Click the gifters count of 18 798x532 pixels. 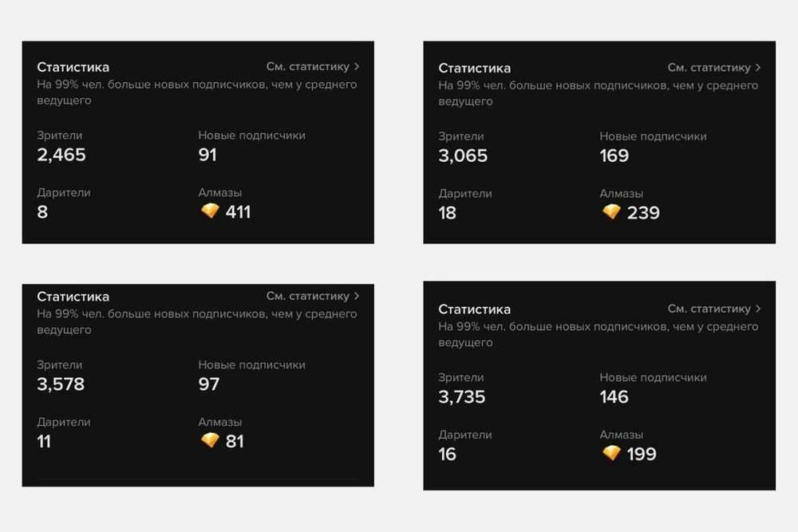448,213
